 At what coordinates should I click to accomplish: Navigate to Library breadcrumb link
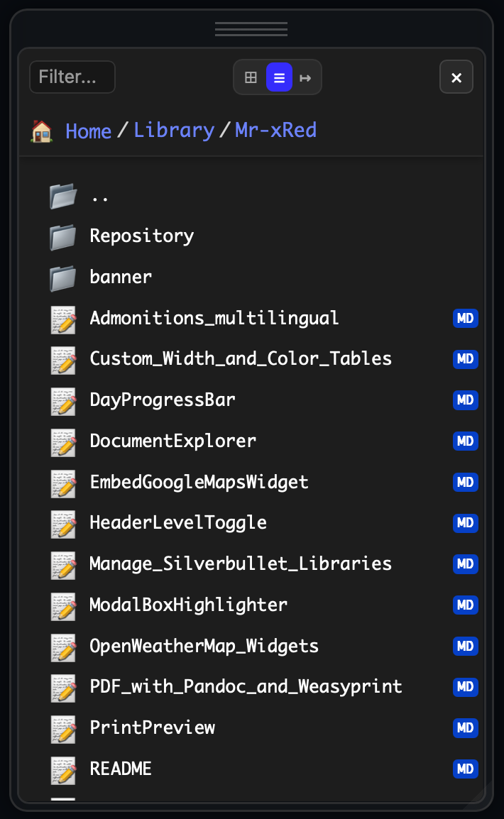coord(174,131)
